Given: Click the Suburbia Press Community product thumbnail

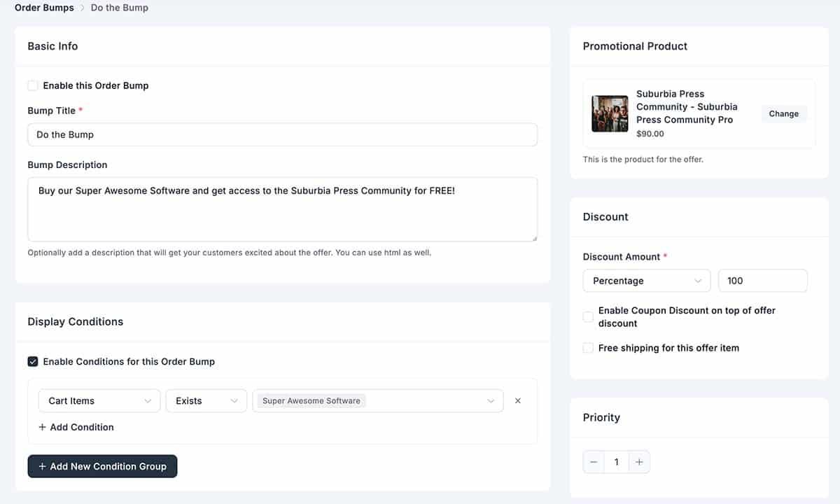Looking at the screenshot, I should click(610, 113).
